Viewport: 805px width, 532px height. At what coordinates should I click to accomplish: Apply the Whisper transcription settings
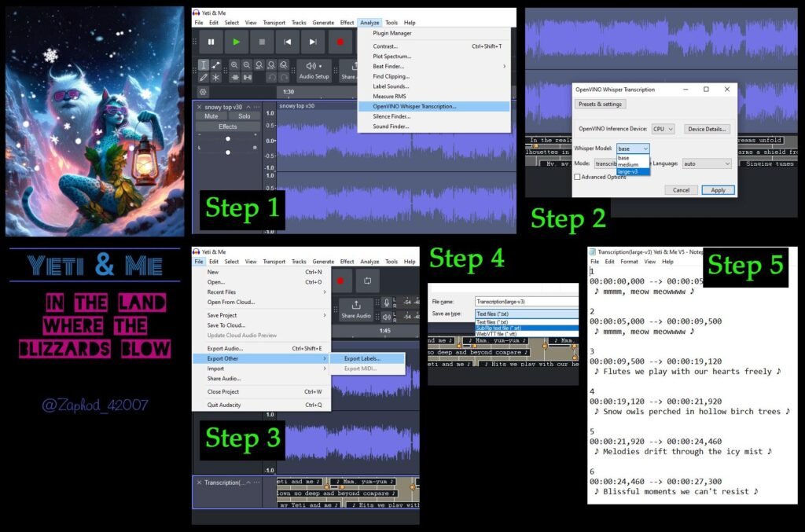coord(718,190)
